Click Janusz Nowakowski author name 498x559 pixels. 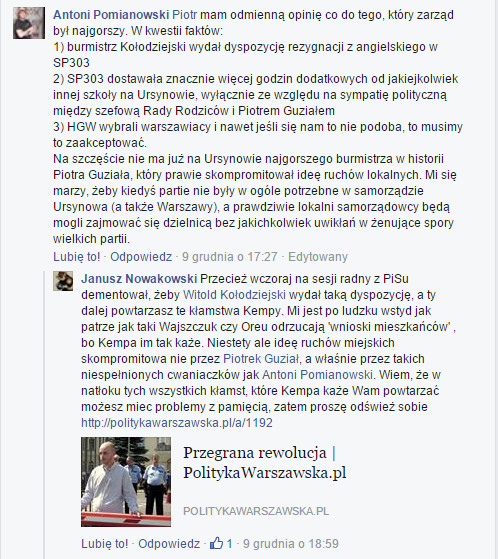pos(139,279)
